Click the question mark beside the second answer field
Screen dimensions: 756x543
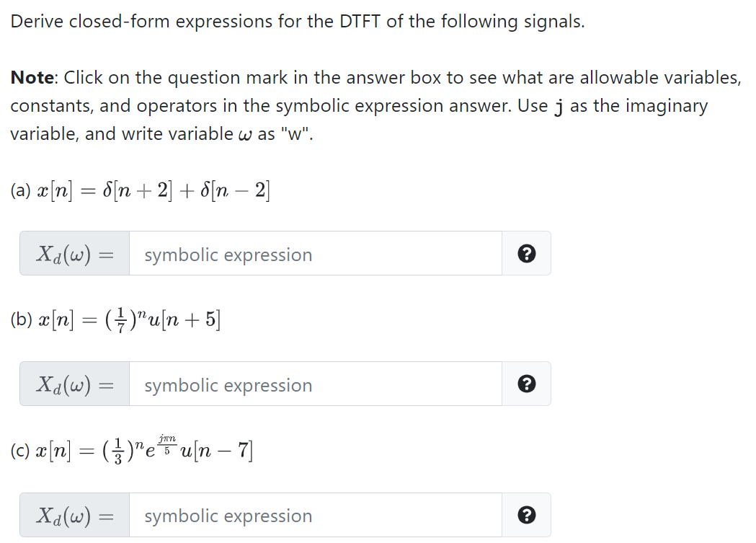click(x=526, y=384)
